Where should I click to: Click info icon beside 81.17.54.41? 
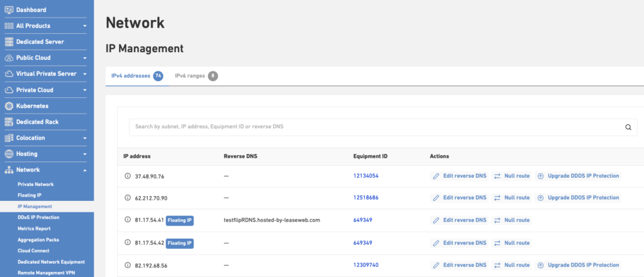(128, 220)
